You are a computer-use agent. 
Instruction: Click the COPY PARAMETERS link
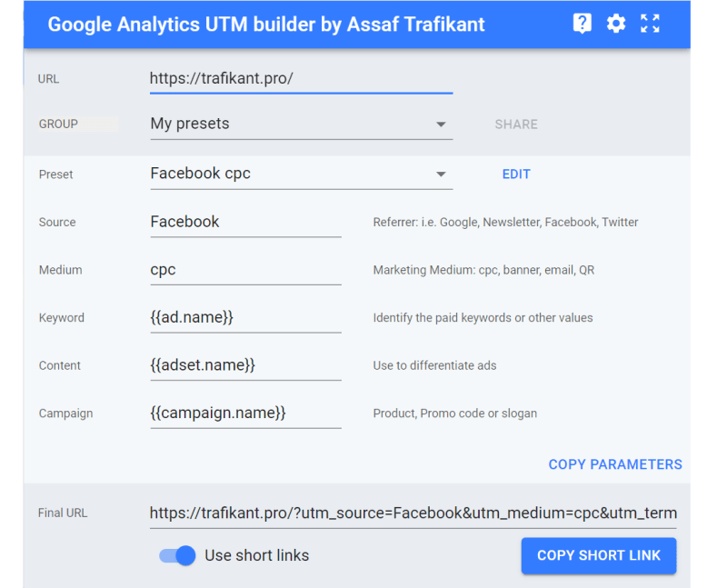(615, 463)
